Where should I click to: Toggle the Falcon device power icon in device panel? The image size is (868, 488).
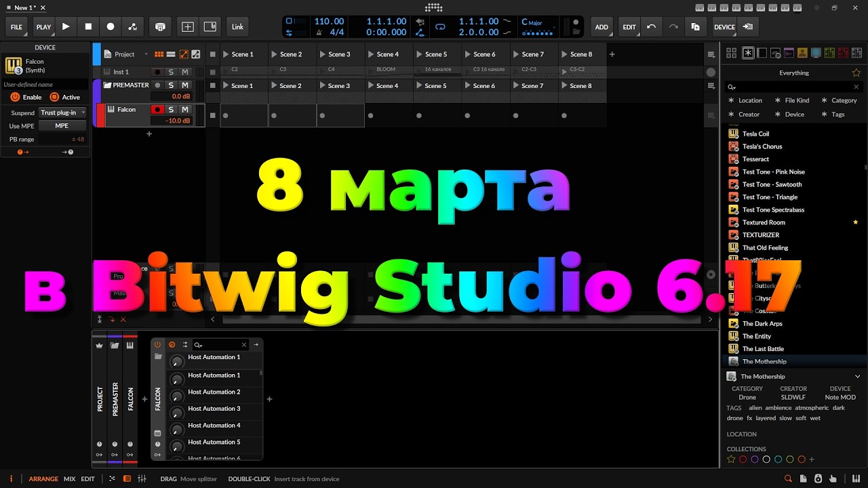[157, 344]
